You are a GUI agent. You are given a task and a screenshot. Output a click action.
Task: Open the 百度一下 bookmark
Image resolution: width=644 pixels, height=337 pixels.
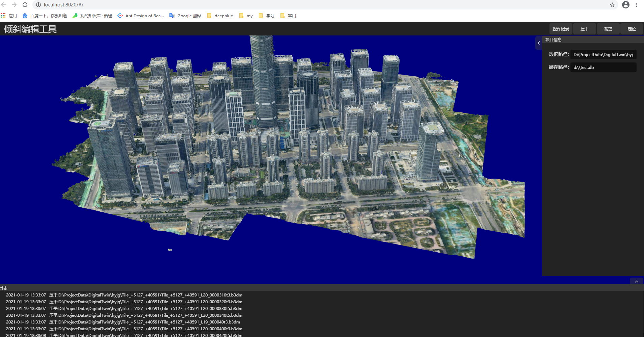pos(45,16)
